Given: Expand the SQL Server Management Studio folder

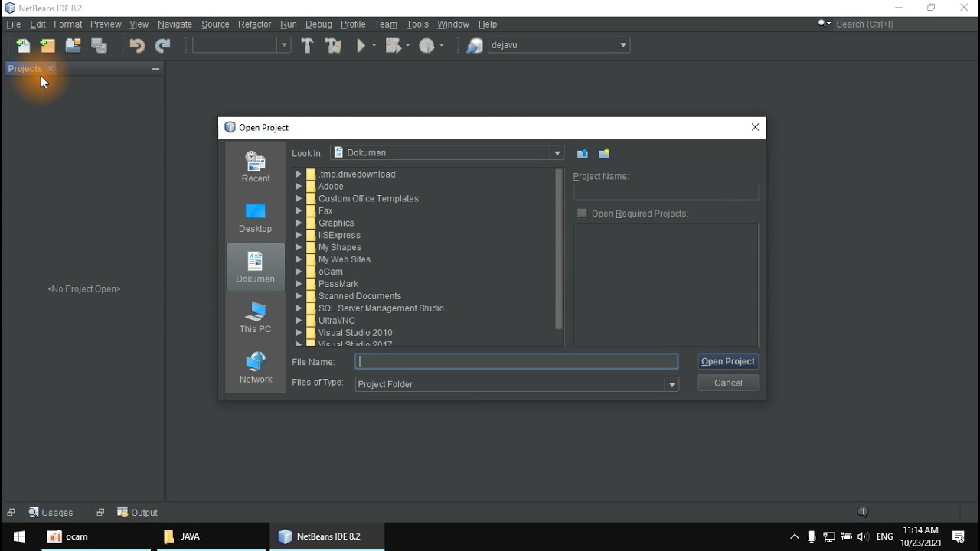Looking at the screenshot, I should (x=299, y=308).
